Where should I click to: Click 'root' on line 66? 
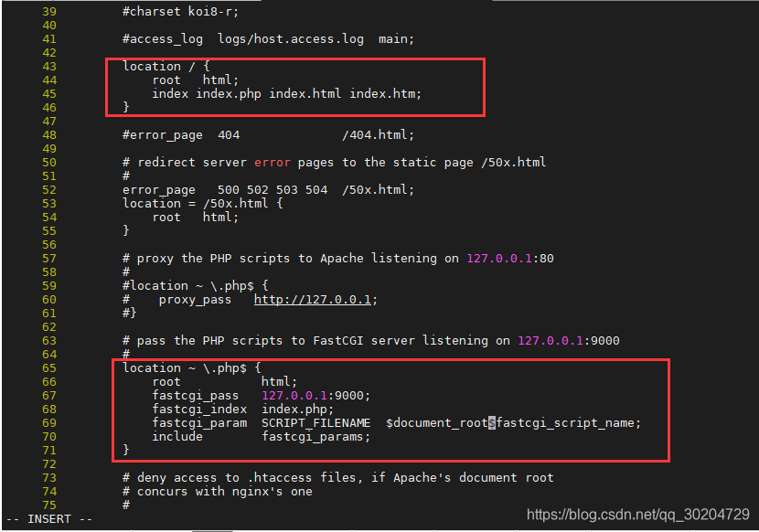click(166, 382)
